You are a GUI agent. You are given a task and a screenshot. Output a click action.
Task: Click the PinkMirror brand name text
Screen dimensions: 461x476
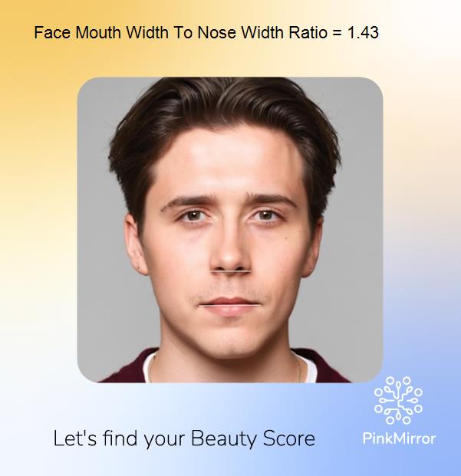[399, 438]
